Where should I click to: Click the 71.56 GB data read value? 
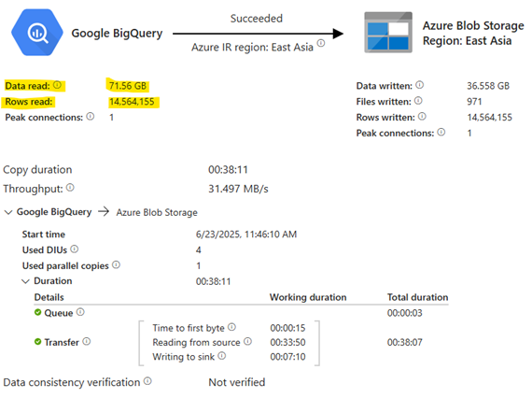pos(128,86)
